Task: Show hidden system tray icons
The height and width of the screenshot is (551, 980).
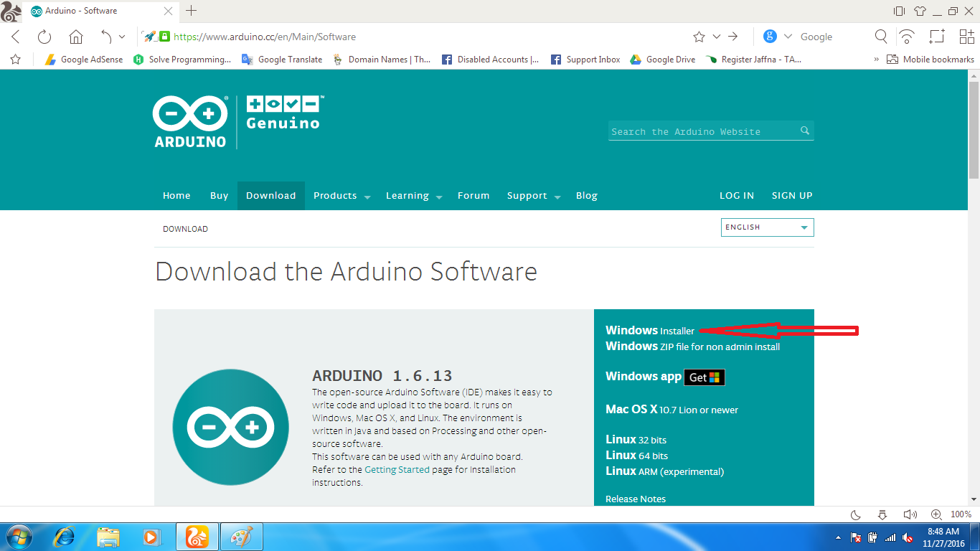Action: click(838, 537)
